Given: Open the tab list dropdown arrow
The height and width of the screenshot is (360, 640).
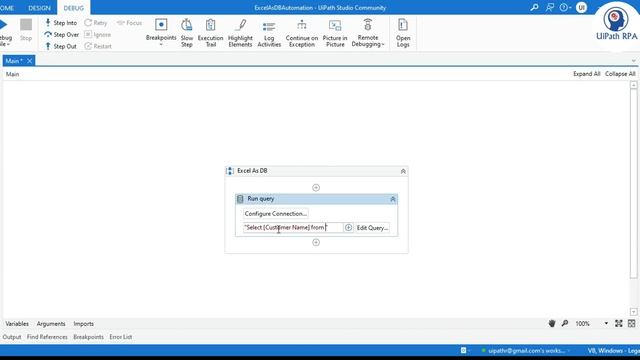Looking at the screenshot, I should 633,61.
